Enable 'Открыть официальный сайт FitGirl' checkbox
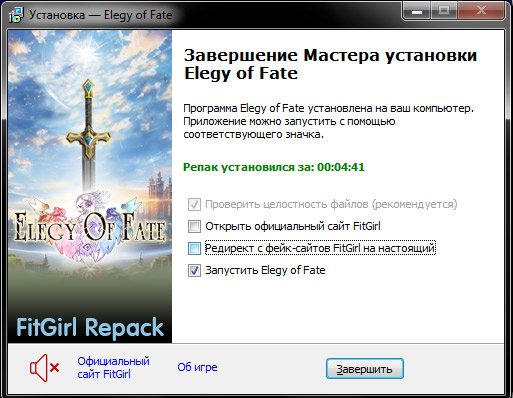 [194, 226]
